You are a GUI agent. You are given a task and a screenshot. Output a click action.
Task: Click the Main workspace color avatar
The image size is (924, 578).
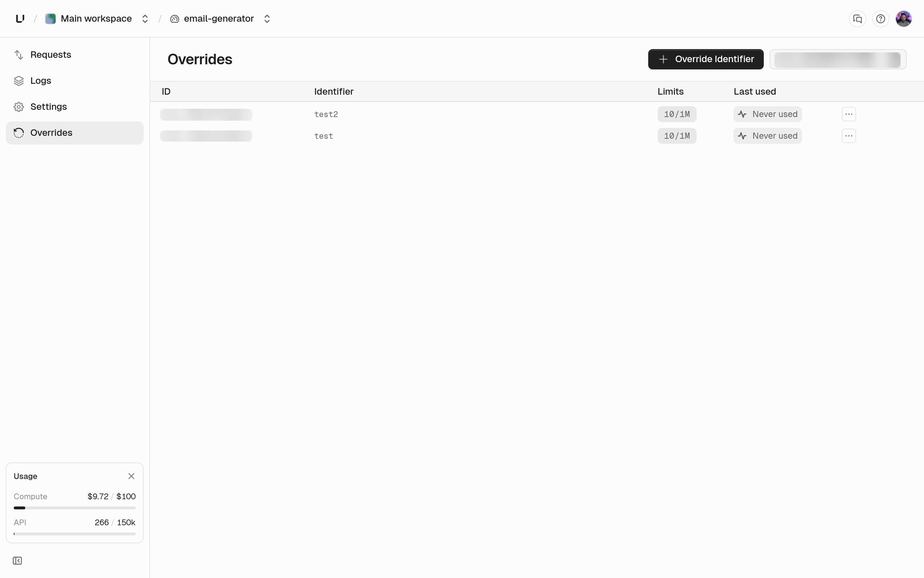click(x=51, y=19)
